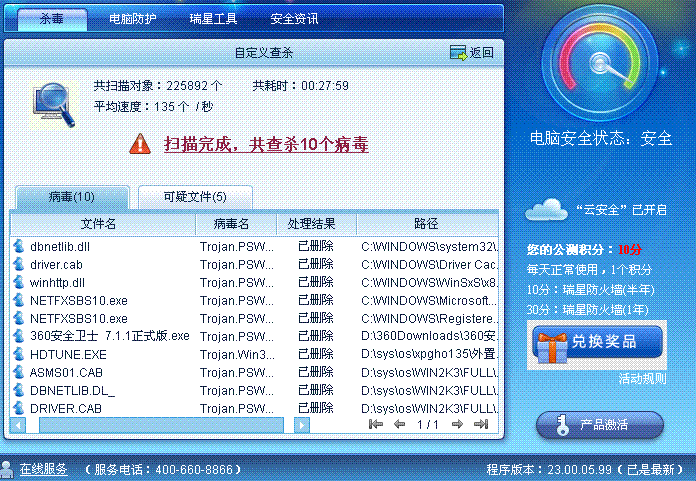Open the 在线服务 link
Image resolution: width=696 pixels, height=481 pixels.
44,469
